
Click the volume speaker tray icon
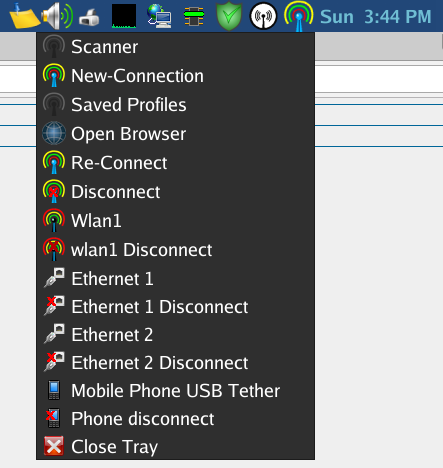pyautogui.click(x=57, y=16)
